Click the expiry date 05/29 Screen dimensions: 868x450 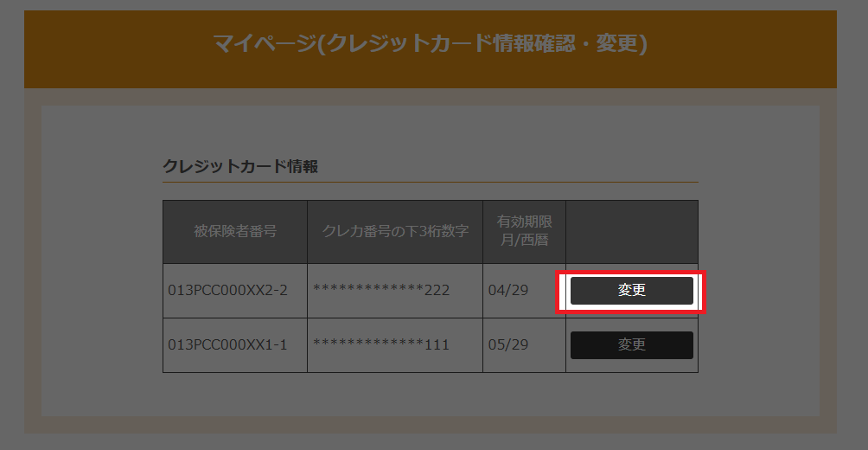click(x=508, y=345)
